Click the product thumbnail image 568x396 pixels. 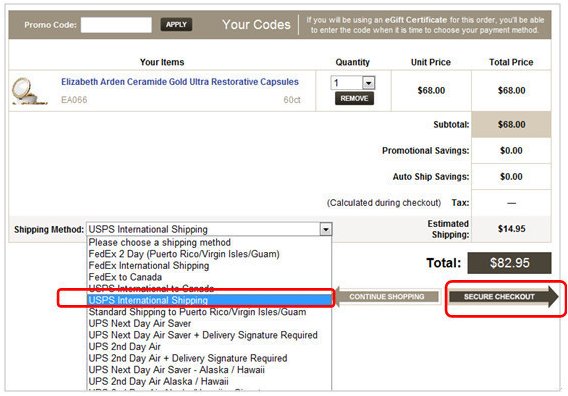point(29,91)
